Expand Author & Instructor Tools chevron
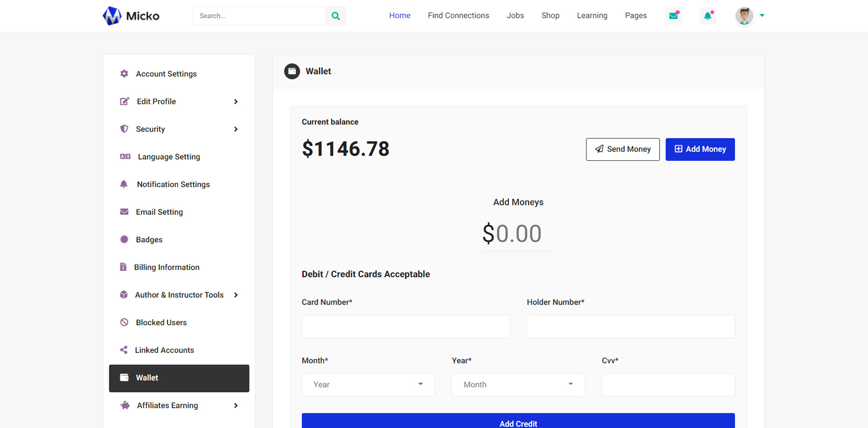 click(x=236, y=295)
